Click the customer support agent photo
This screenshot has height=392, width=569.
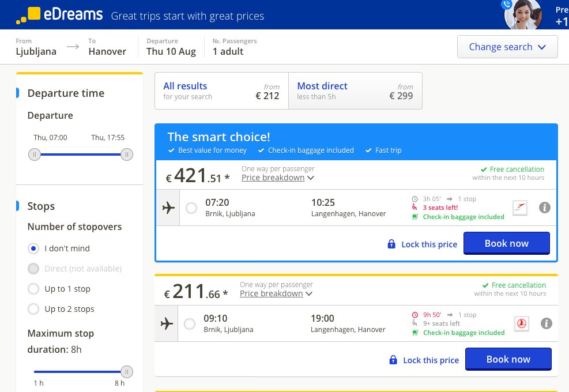point(523,14)
